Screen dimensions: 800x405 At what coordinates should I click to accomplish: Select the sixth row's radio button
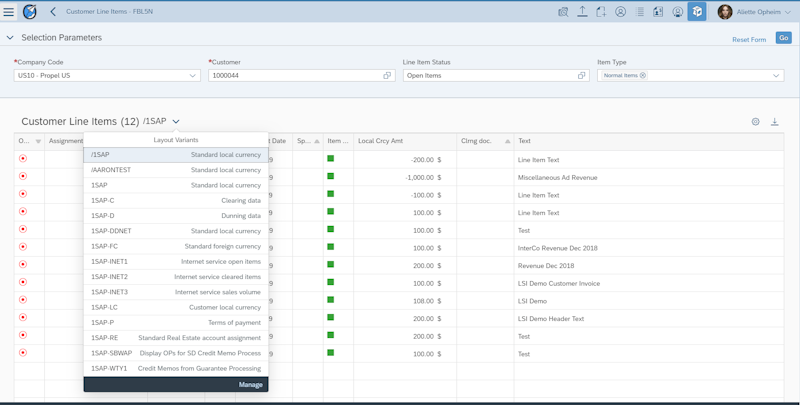(23, 247)
